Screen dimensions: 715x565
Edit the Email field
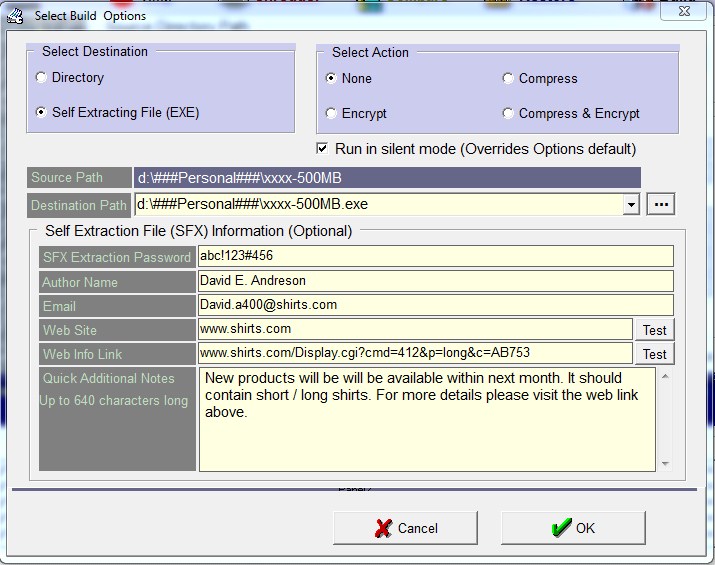(436, 305)
